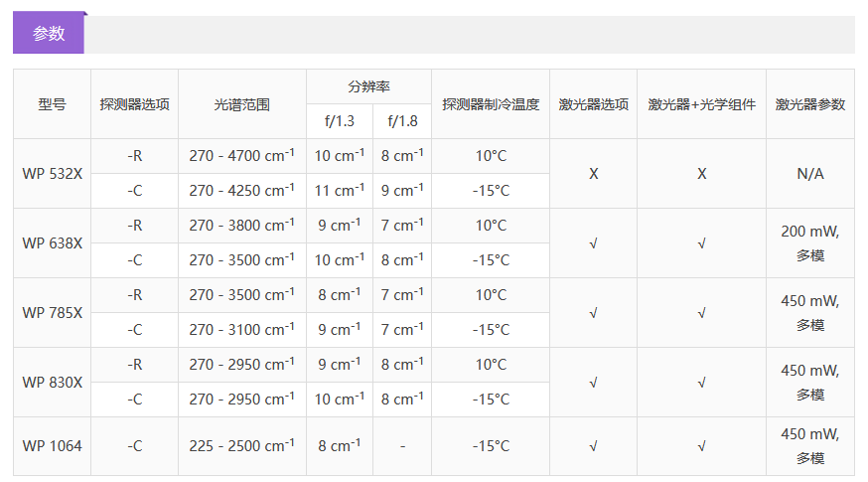Click the 激光器选项 column header
This screenshot has height=482, width=868.
(593, 103)
